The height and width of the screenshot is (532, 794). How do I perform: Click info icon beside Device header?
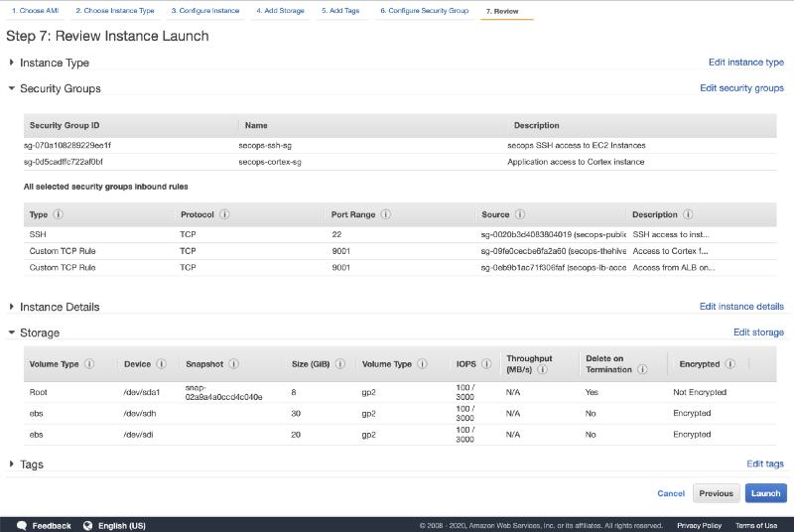pos(162,364)
